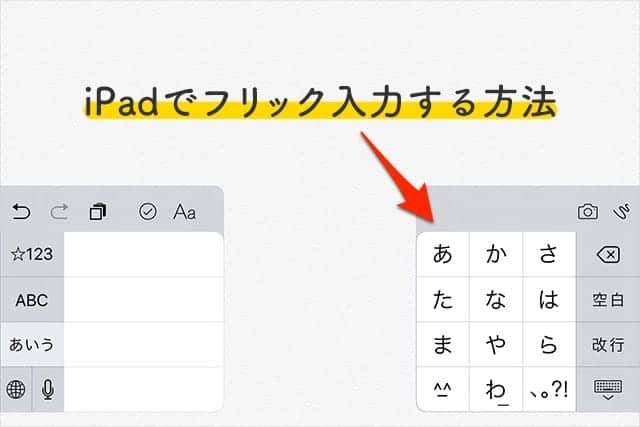Viewport: 640px width, 427px height.
Task: Tap the title text iPadでフリック入力する方法
Action: [320, 101]
